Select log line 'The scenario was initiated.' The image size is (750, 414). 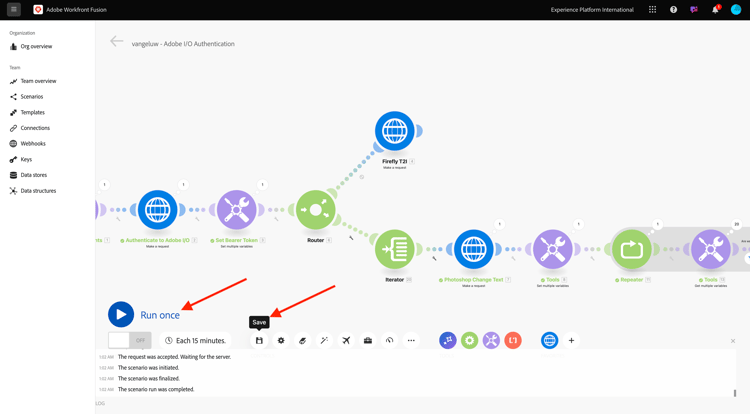tap(148, 368)
